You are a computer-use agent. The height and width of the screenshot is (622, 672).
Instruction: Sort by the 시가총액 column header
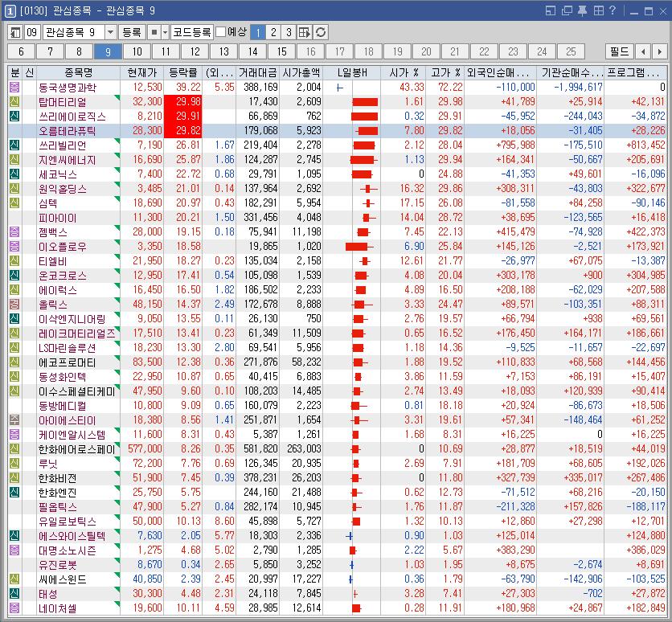click(x=301, y=72)
